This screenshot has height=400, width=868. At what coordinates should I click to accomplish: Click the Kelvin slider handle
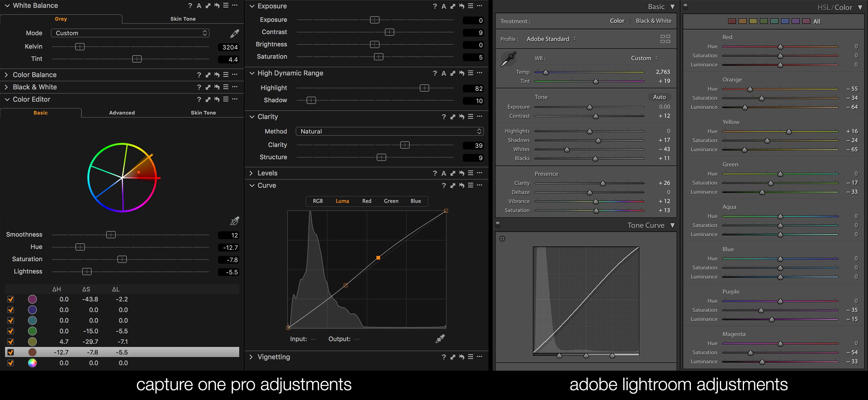click(80, 47)
